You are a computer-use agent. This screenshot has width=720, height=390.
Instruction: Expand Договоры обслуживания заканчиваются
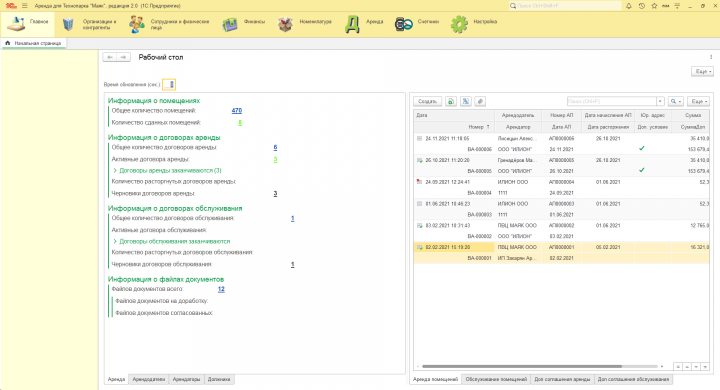[115, 241]
